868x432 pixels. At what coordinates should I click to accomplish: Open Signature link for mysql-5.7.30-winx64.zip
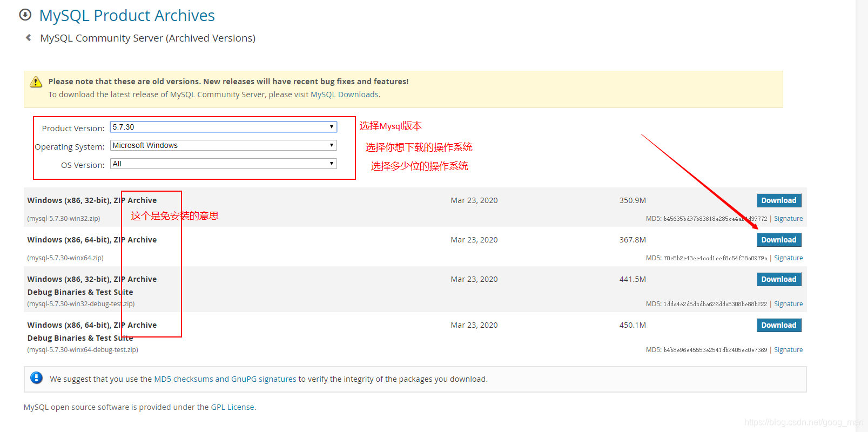(788, 258)
